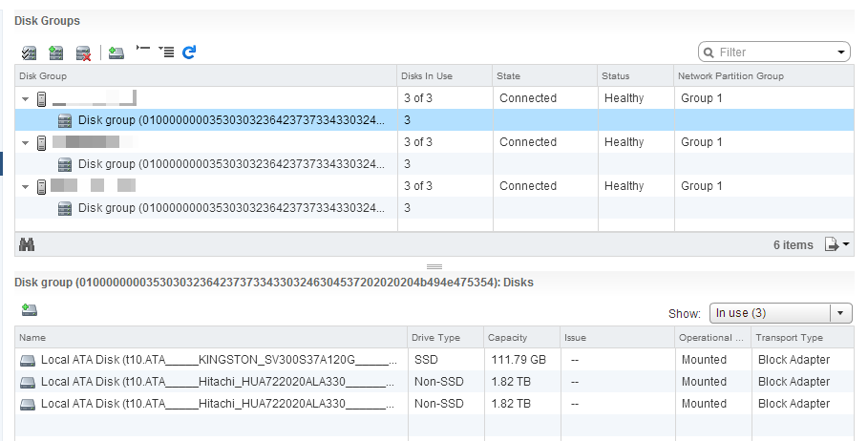868x441 pixels.
Task: Expand all disk group rows
Action: click(166, 52)
